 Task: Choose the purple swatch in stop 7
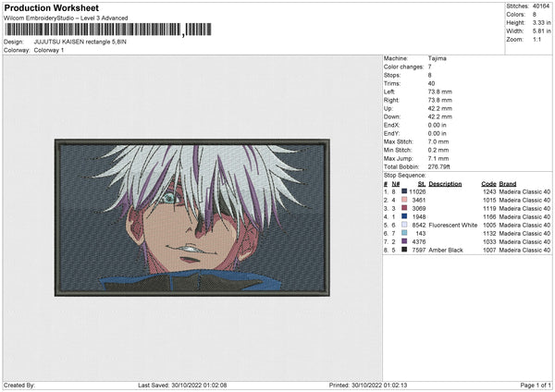(x=405, y=241)
